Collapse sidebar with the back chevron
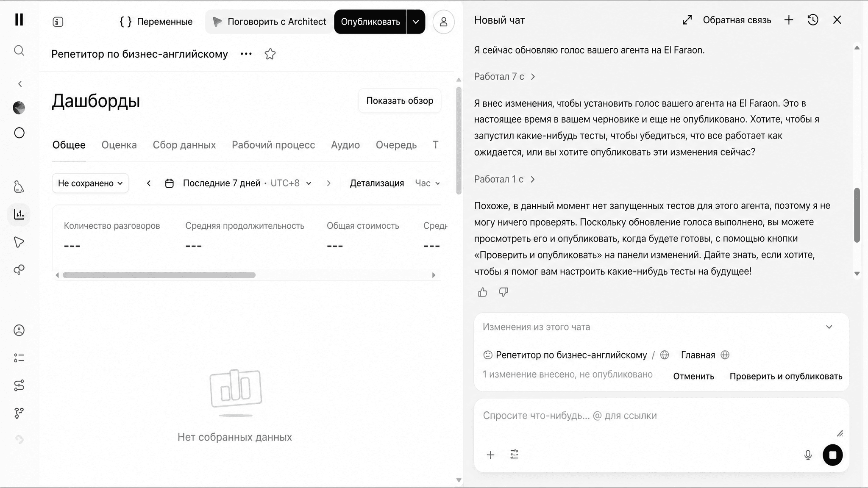This screenshot has width=868, height=488. point(20,84)
